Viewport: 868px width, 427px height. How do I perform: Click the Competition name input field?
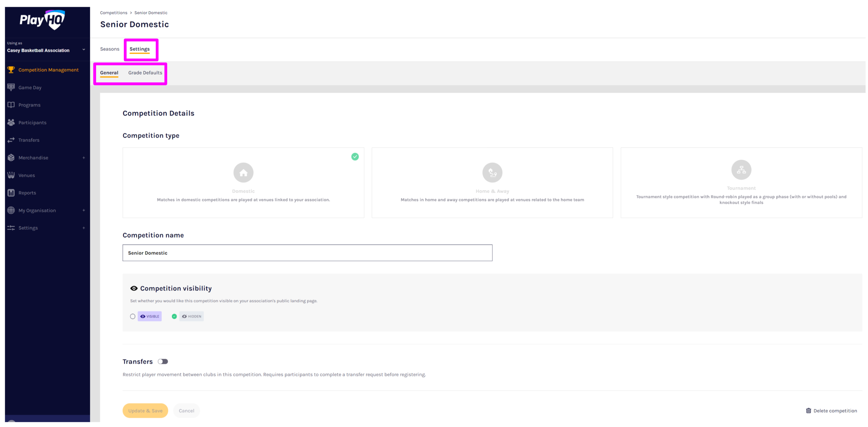pyautogui.click(x=307, y=253)
